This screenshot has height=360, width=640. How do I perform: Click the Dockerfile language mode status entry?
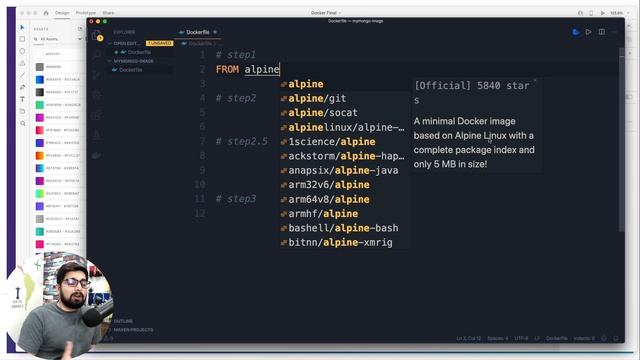[557, 338]
